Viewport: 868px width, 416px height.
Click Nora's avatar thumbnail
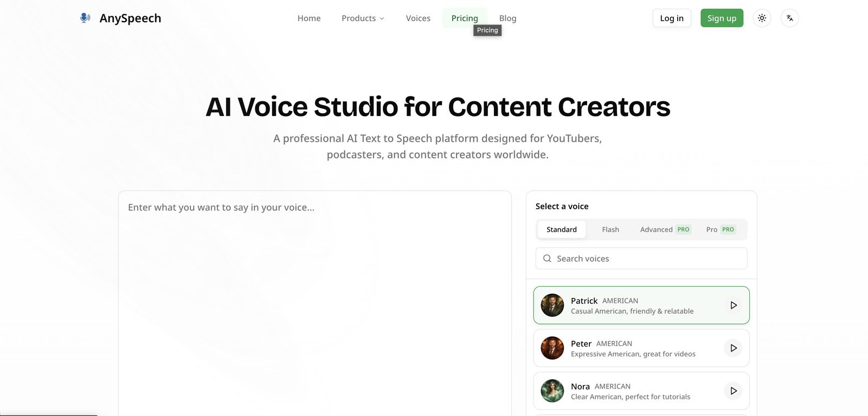552,391
